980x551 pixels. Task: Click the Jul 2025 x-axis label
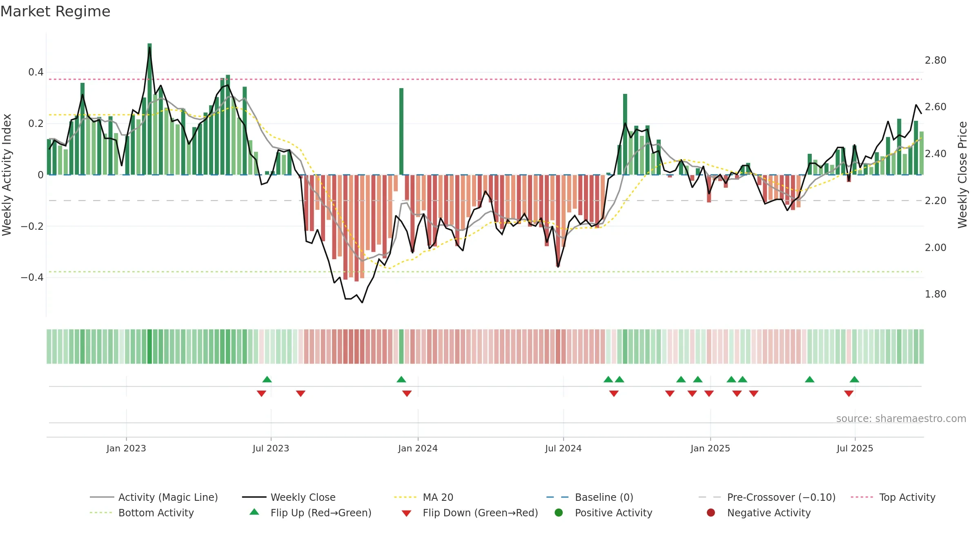pos(855,448)
